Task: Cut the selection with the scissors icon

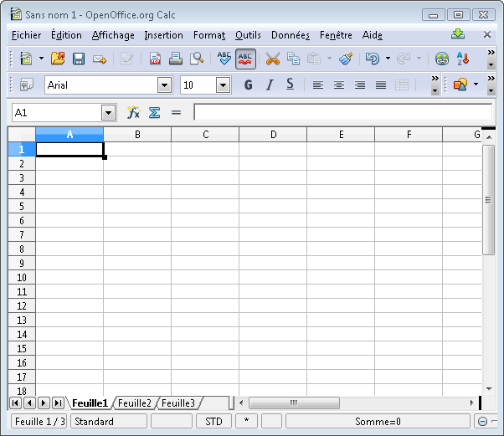Action: tap(273, 59)
